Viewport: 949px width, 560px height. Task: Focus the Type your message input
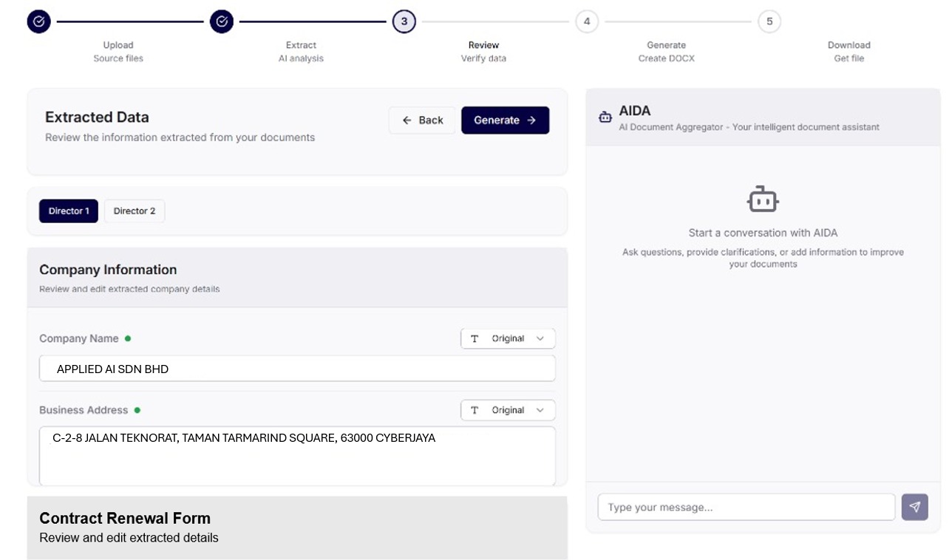coord(746,507)
